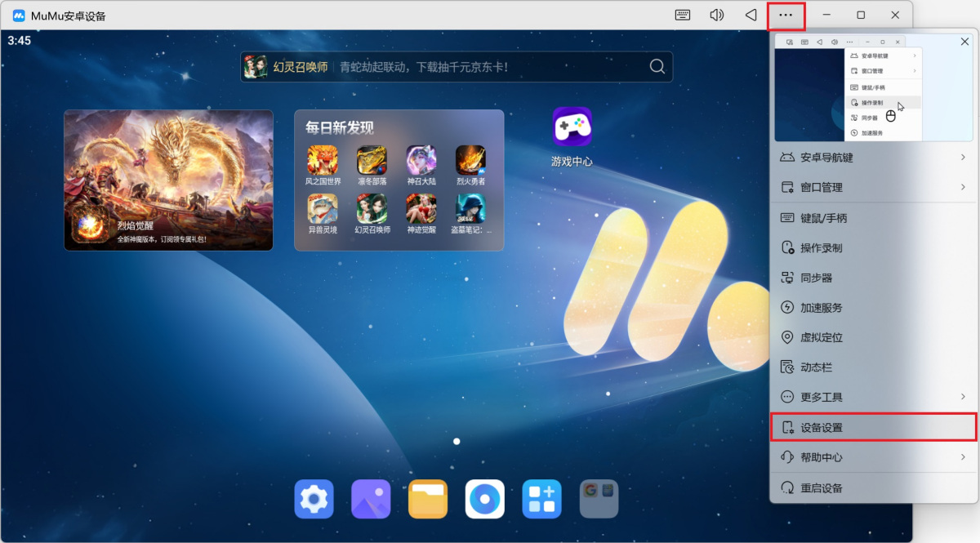980x543 pixels.
Task: Open the purple gallery app in the dock
Action: coord(371,498)
